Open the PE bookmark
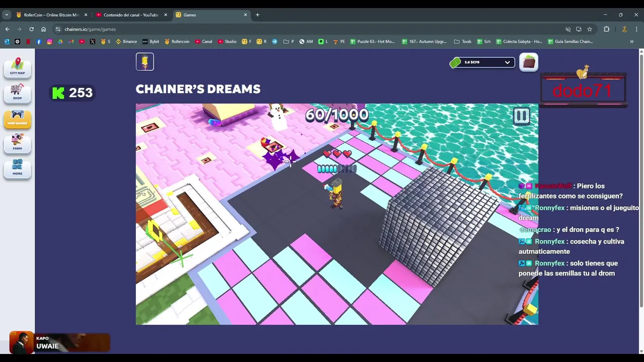644x362 pixels. coord(339,42)
